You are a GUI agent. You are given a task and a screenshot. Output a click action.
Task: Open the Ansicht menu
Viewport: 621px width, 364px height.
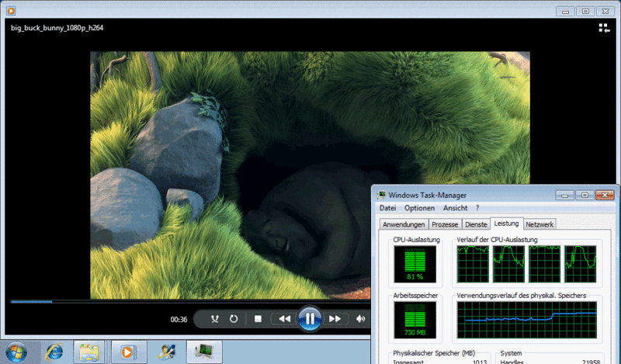click(x=455, y=208)
